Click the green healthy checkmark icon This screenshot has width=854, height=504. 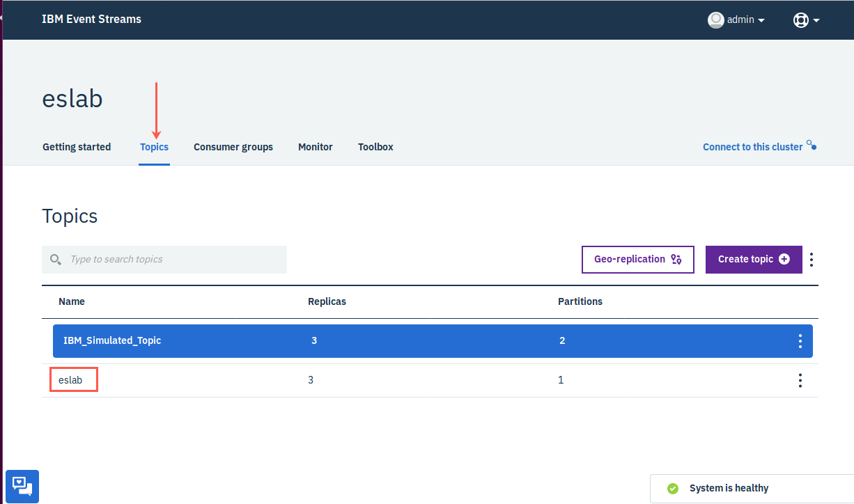click(x=672, y=488)
